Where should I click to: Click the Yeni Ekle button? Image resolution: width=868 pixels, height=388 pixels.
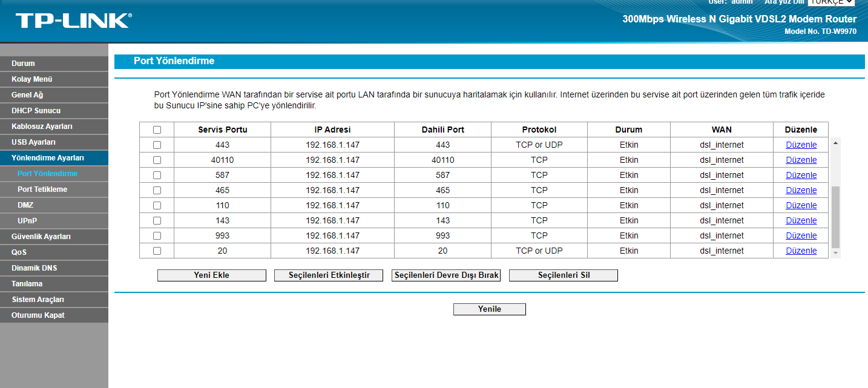click(x=212, y=275)
